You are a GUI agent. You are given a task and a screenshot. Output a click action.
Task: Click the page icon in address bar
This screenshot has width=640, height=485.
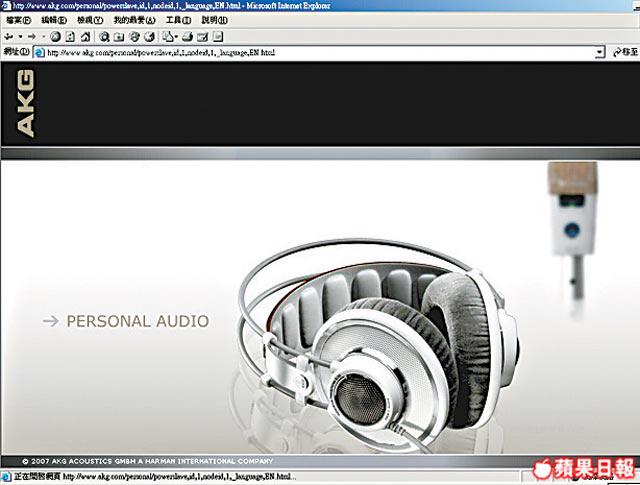point(40,52)
